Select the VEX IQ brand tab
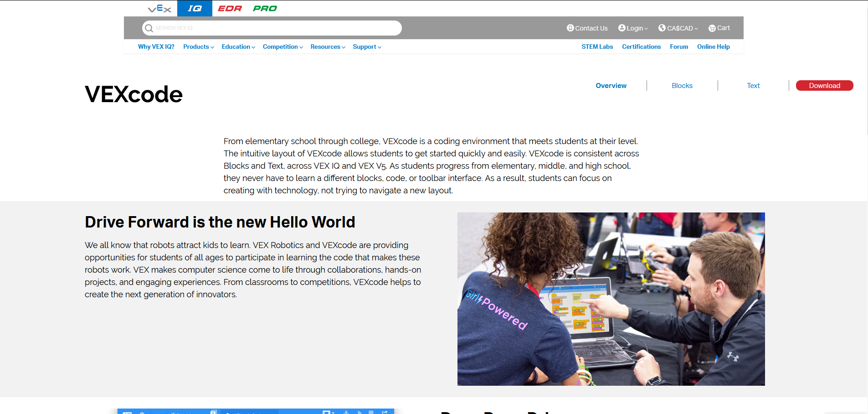The image size is (868, 414). [x=195, y=8]
